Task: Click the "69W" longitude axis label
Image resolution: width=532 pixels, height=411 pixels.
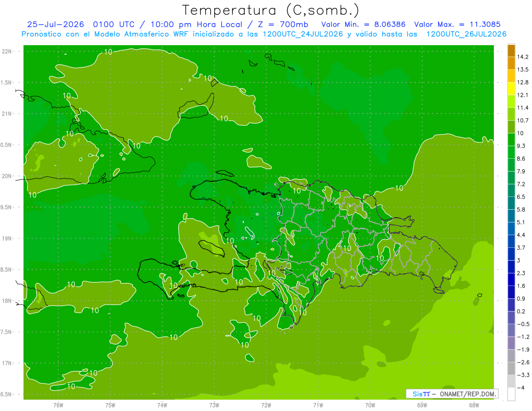Action: coord(422,405)
